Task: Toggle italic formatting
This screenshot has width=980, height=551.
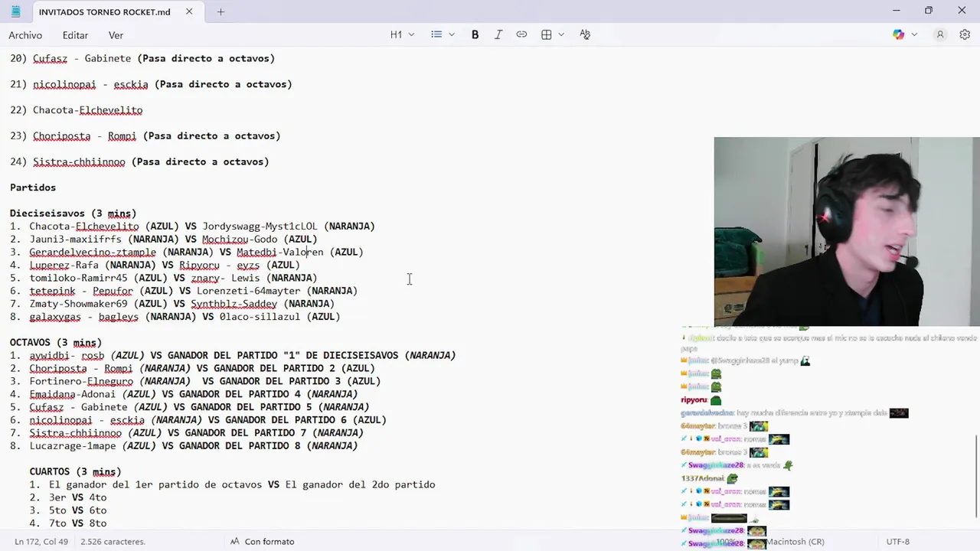Action: click(x=498, y=34)
